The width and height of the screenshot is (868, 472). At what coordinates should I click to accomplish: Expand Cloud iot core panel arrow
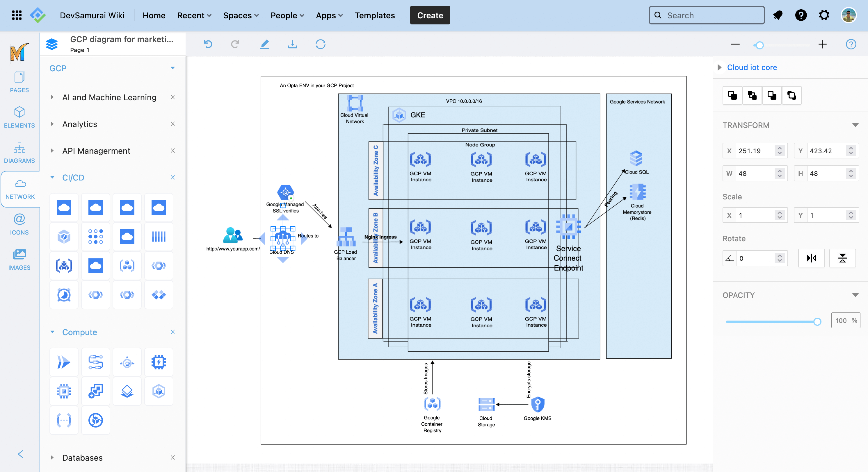[719, 67]
